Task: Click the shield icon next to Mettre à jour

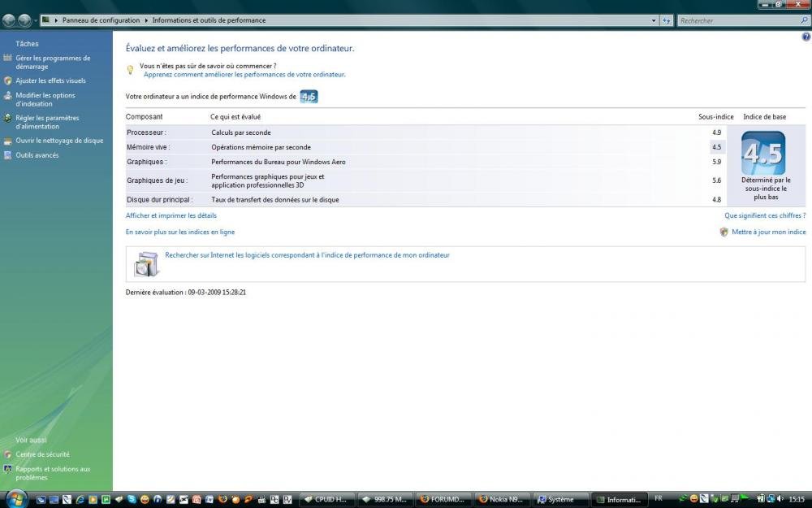Action: click(x=723, y=232)
